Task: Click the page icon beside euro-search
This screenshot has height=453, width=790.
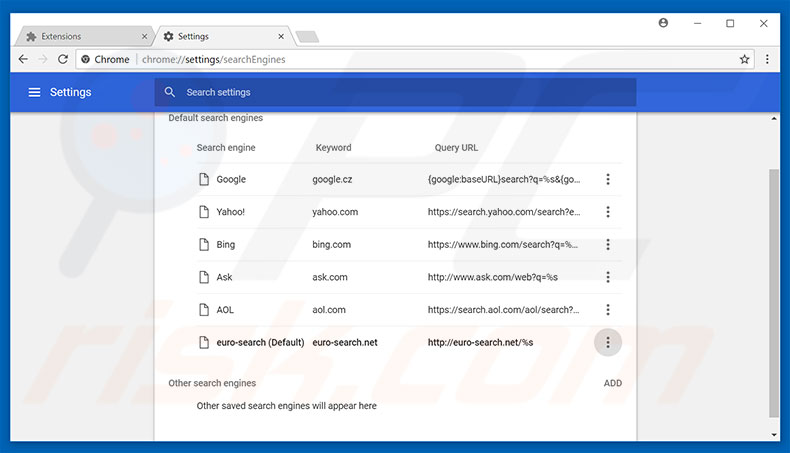Action: click(204, 342)
